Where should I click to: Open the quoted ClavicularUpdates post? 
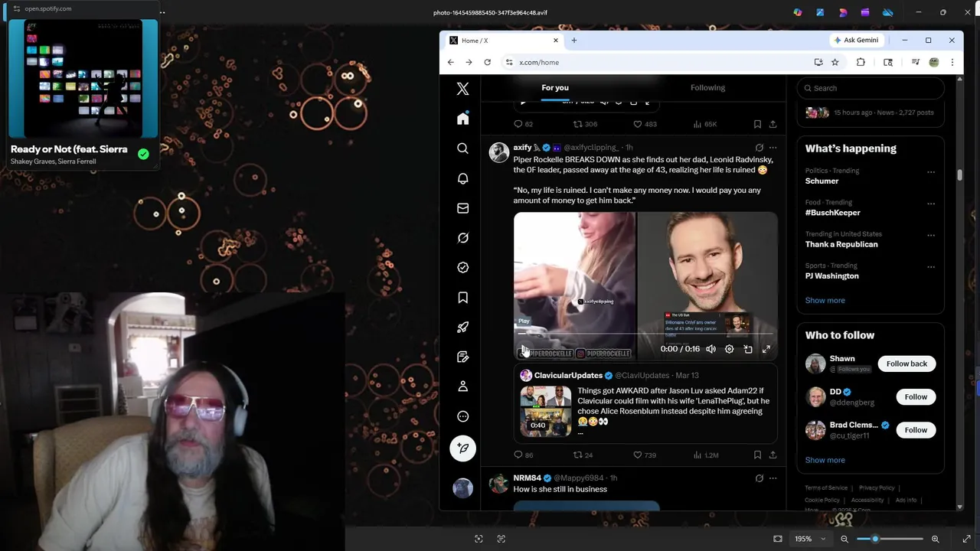coord(645,405)
